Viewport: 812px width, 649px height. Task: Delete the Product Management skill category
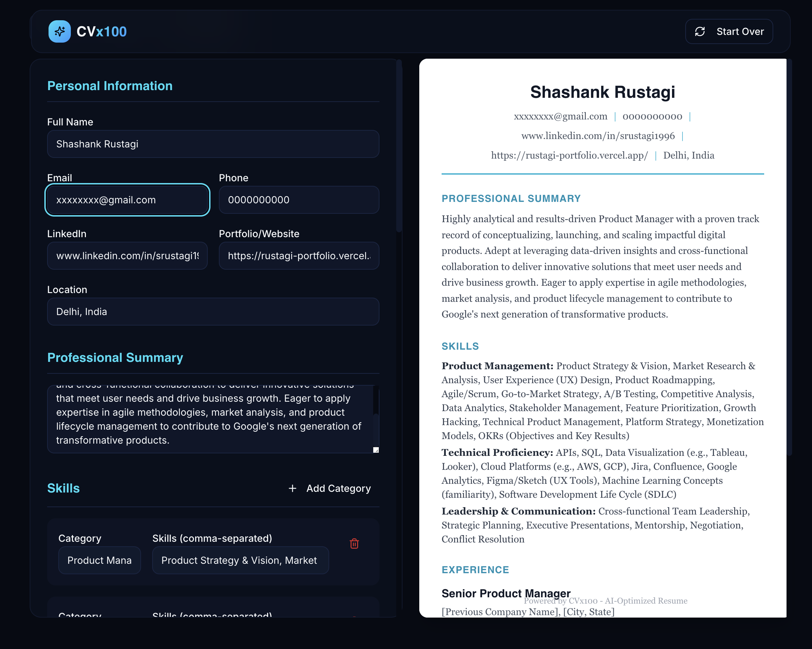(x=354, y=544)
